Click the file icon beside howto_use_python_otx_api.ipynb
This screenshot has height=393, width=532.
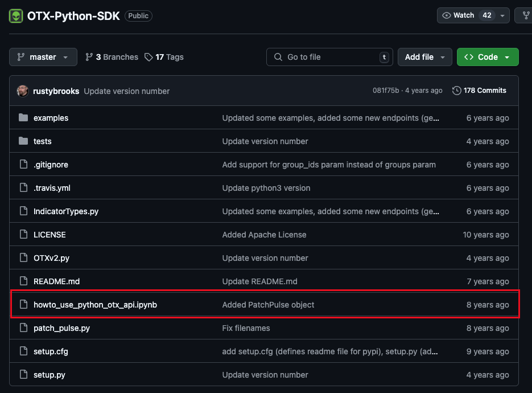tap(23, 304)
